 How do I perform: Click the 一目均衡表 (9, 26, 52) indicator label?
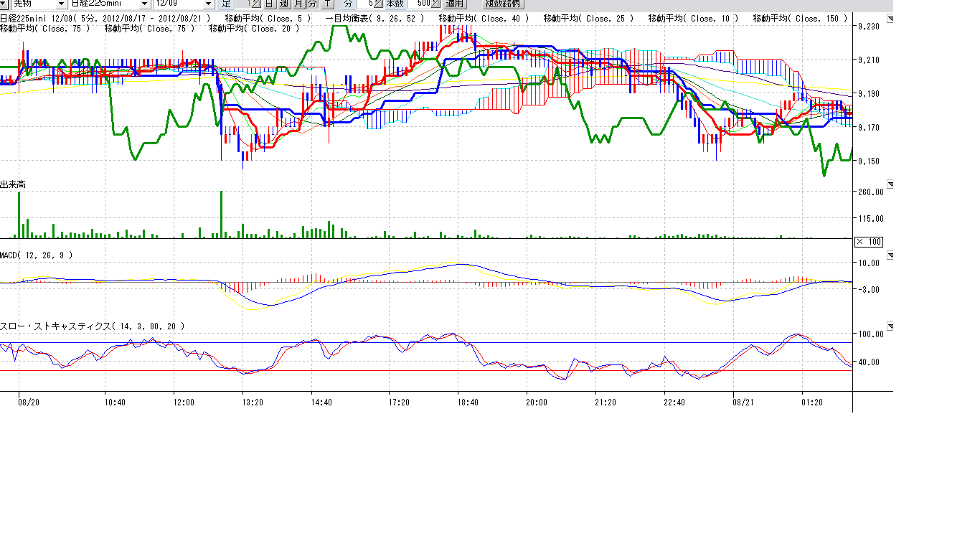[x=374, y=18]
